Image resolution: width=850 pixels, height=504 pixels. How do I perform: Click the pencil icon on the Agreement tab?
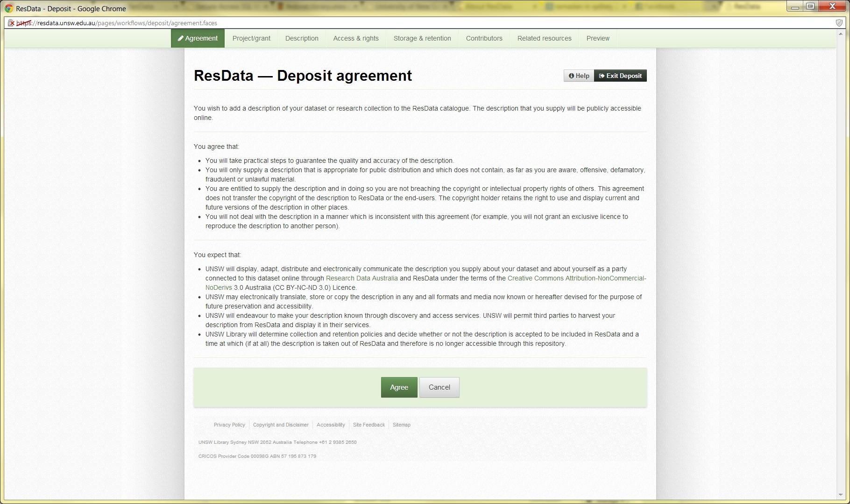click(x=181, y=38)
